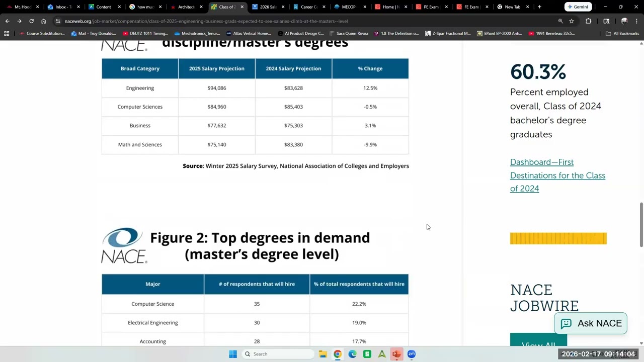
Task: Open the AI Product Design bookmark
Action: click(300, 34)
